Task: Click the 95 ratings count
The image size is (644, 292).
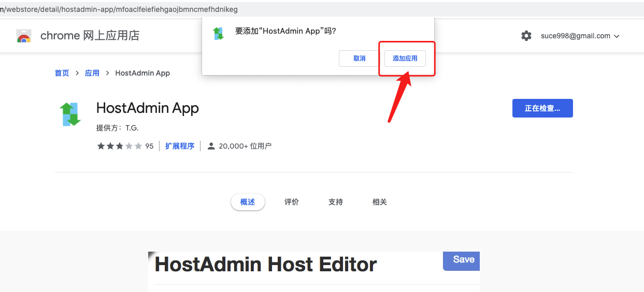Action: tap(149, 146)
